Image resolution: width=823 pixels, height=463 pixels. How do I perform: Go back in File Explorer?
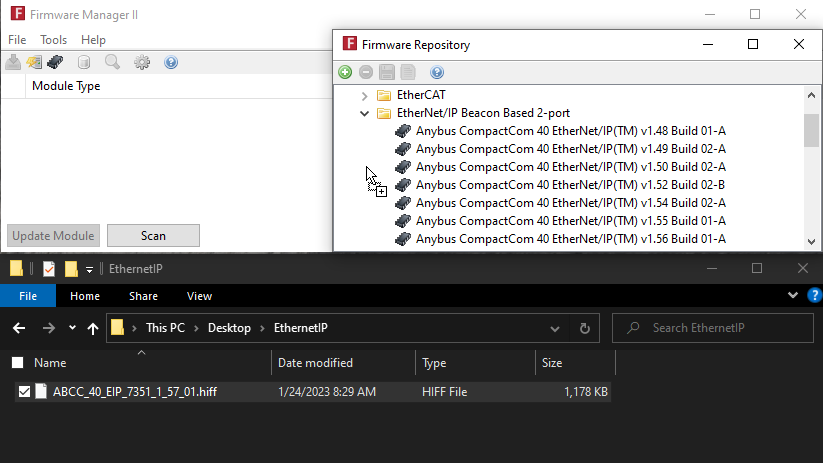coord(19,328)
